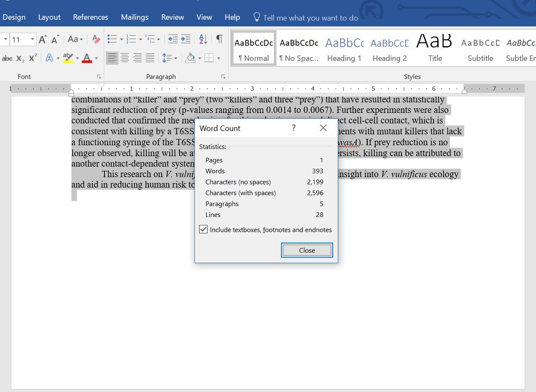
Task: Start a numbered list
Action: click(131, 39)
